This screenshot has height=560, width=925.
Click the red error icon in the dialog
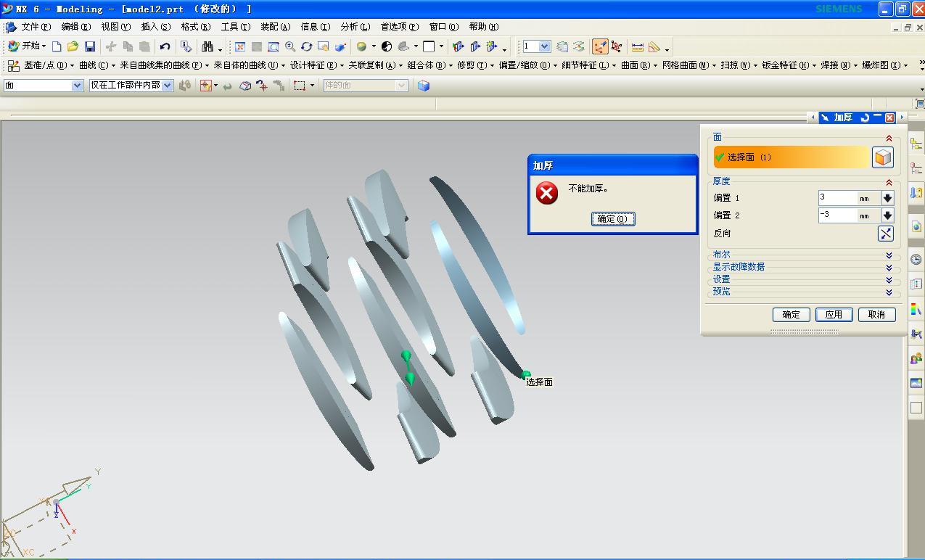pyautogui.click(x=546, y=193)
